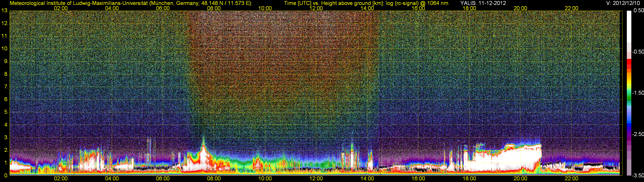Click the 10 km label on the height axis

point(5,49)
